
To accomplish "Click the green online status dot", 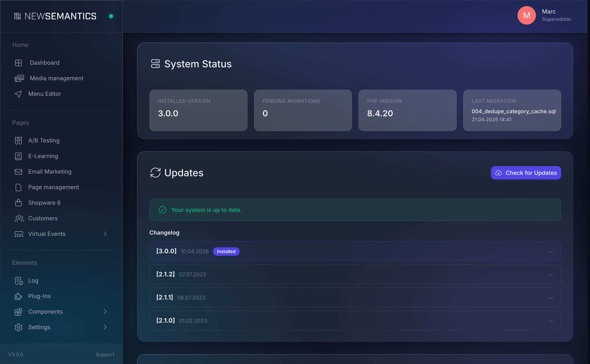I will [x=111, y=16].
